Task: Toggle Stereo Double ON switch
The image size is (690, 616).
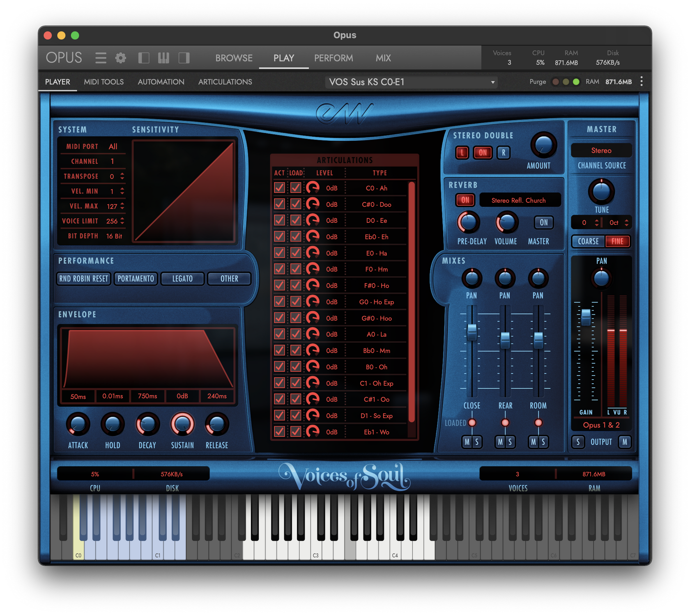Action: (x=483, y=153)
